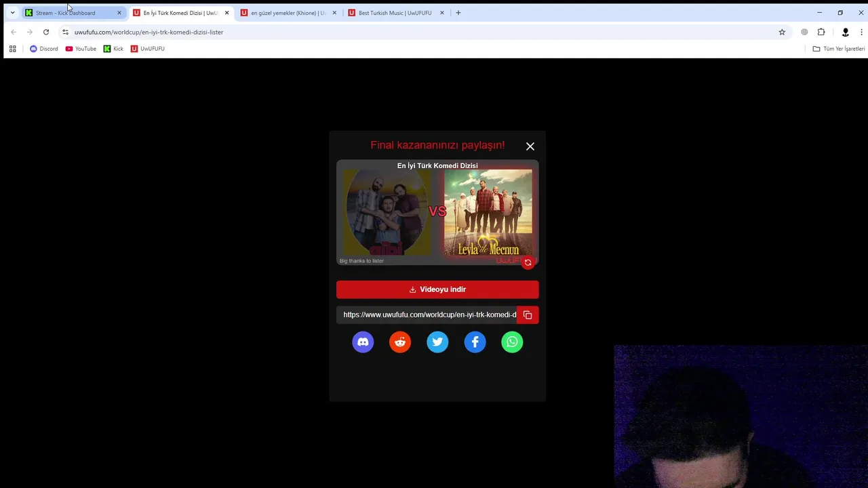Close the Kick Dashboard tab
This screenshot has width=868, height=488.
click(x=119, y=13)
